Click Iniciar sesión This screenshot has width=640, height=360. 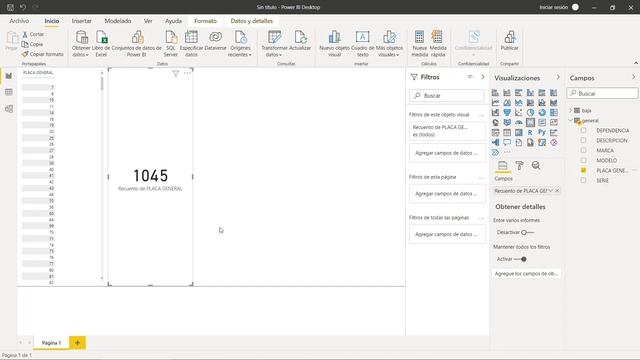tap(553, 7)
